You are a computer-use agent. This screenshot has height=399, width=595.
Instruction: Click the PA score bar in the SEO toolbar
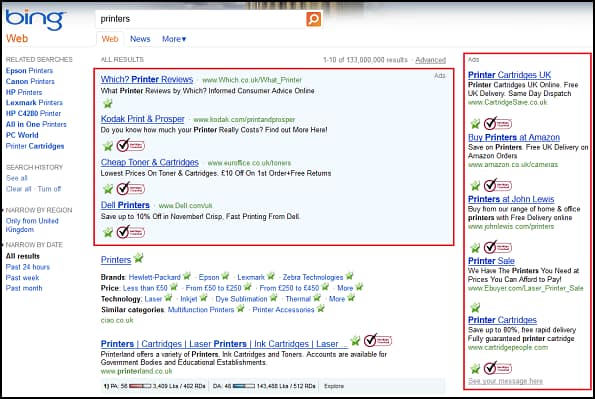tap(140, 386)
